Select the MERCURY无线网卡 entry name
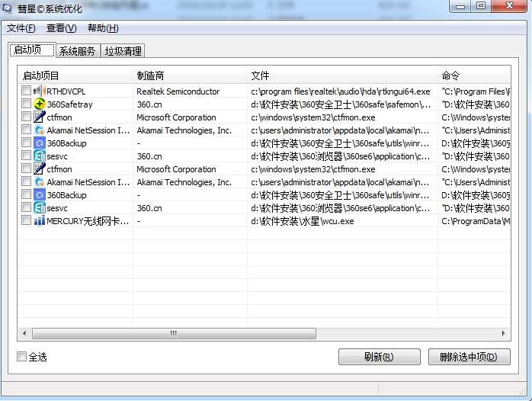The width and height of the screenshot is (532, 401). point(88,221)
